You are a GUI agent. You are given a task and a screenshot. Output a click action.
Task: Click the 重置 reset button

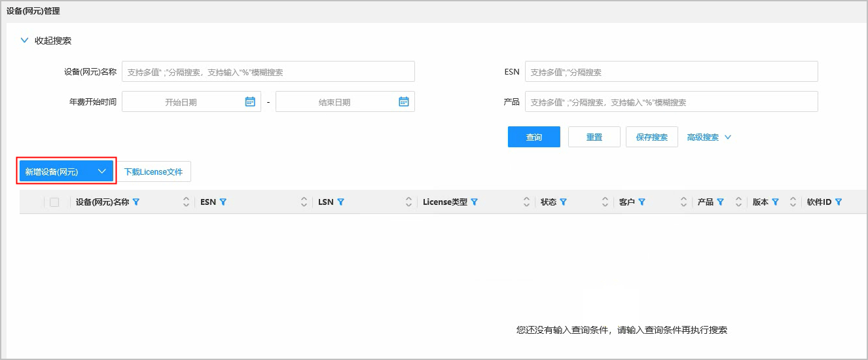[x=594, y=137]
